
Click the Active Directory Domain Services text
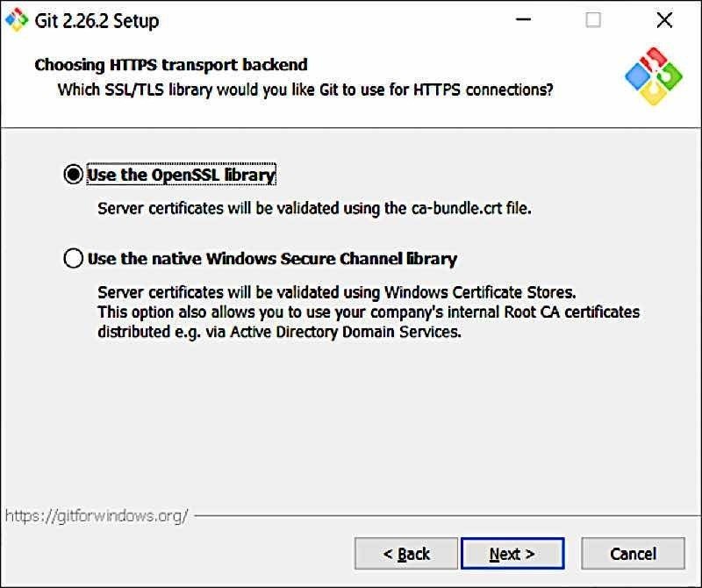(279, 333)
